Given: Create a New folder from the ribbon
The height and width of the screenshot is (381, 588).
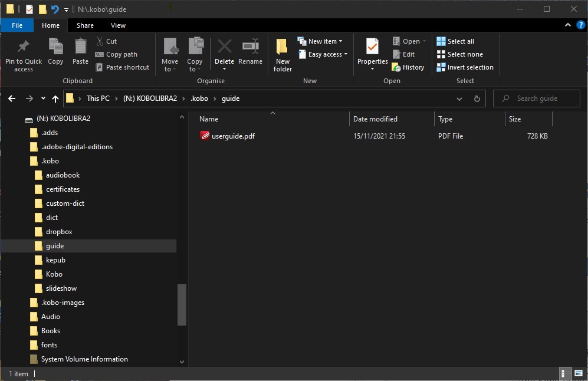Looking at the screenshot, I should point(282,47).
